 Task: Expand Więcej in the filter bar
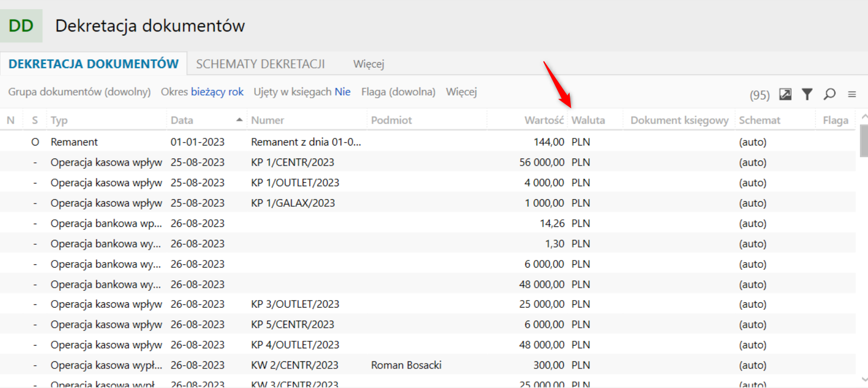coord(461,92)
